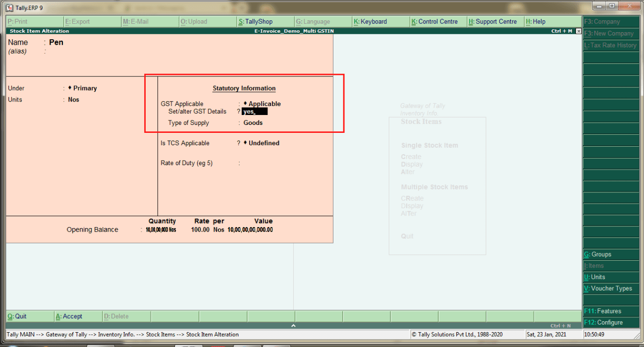Click the opening balance rate 100.00
This screenshot has width=644, height=347.
[x=200, y=230]
